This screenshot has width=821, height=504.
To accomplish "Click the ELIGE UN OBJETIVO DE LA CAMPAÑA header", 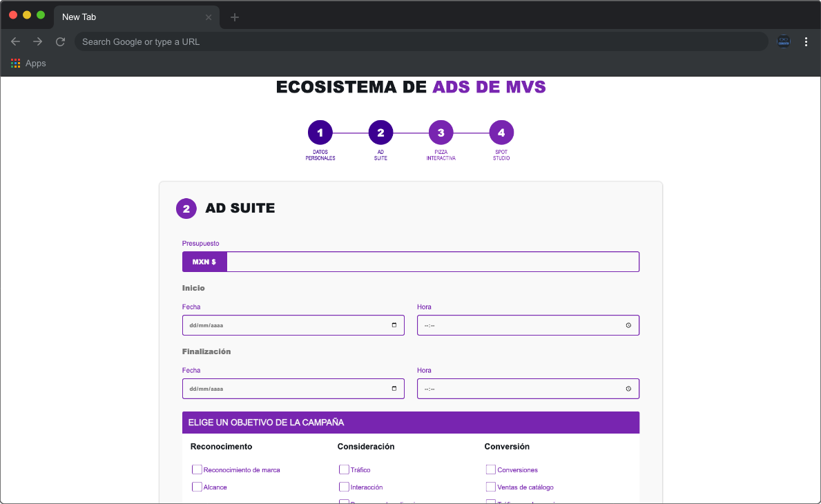I will coord(410,423).
